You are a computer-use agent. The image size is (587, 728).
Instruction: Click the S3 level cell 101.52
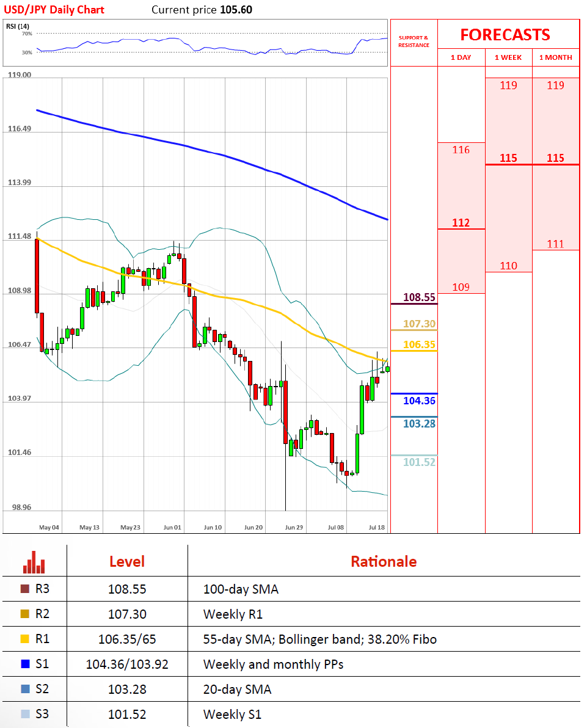click(127, 715)
